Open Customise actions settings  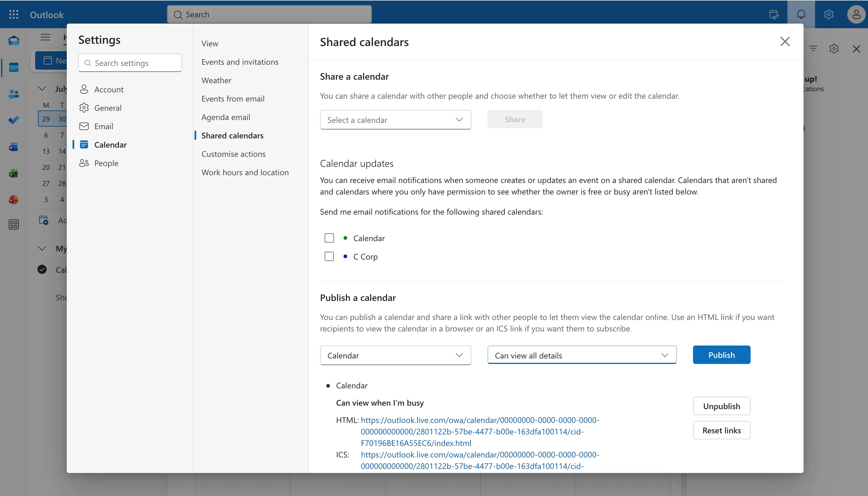[233, 154]
